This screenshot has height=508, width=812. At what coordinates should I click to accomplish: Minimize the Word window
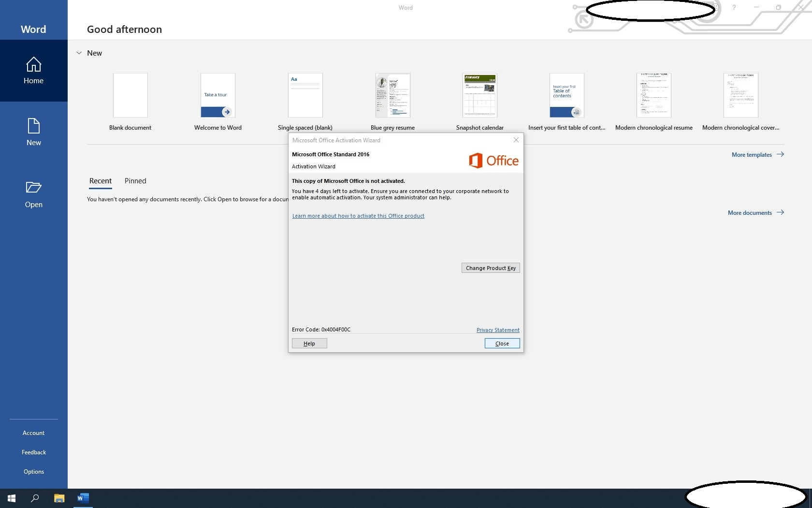[x=756, y=7]
